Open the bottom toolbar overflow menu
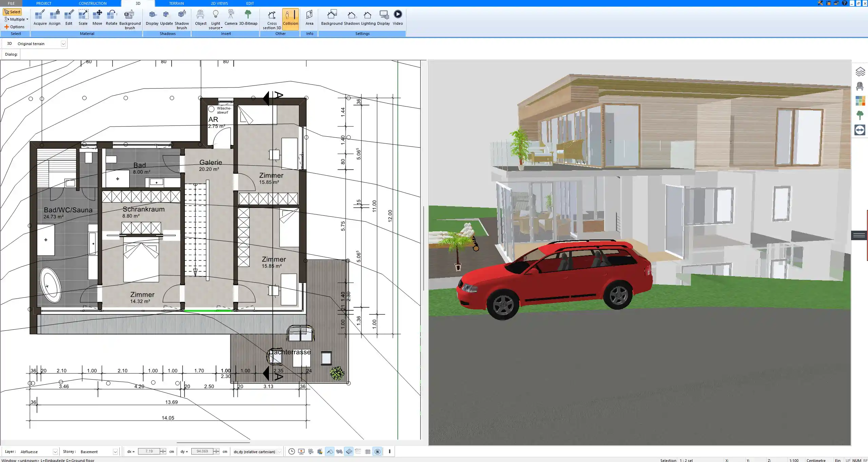 [x=389, y=451]
